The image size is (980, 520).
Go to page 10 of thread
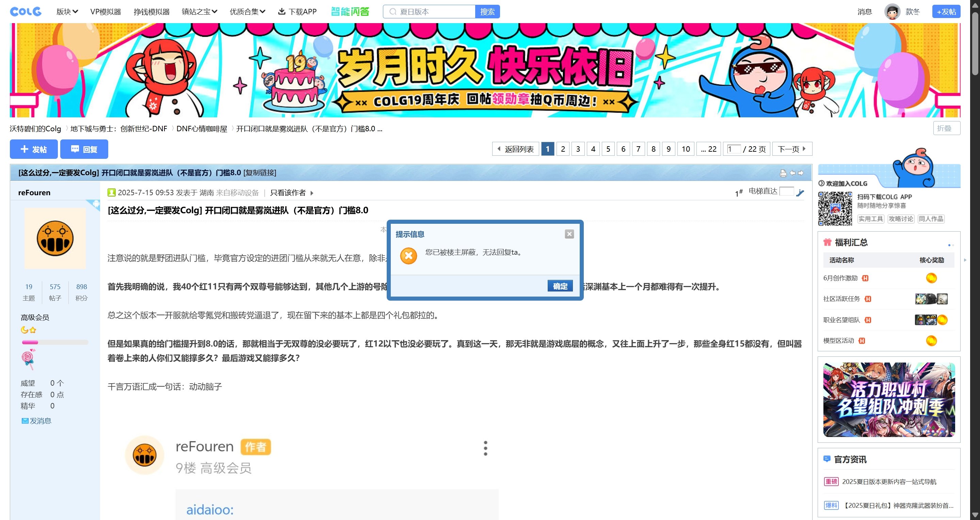pos(686,149)
